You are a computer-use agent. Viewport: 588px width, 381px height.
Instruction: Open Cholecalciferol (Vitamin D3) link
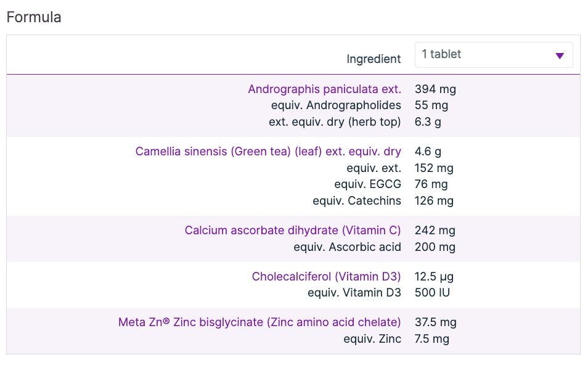click(x=326, y=276)
